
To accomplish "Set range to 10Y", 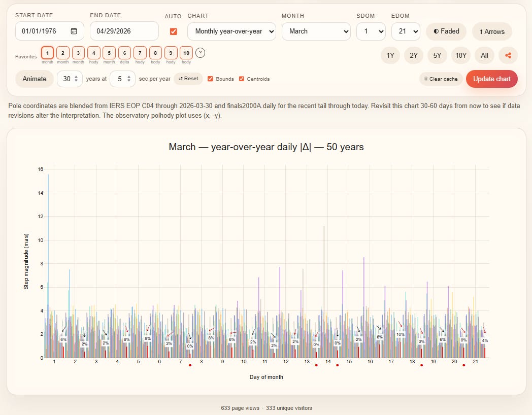I will click(461, 55).
